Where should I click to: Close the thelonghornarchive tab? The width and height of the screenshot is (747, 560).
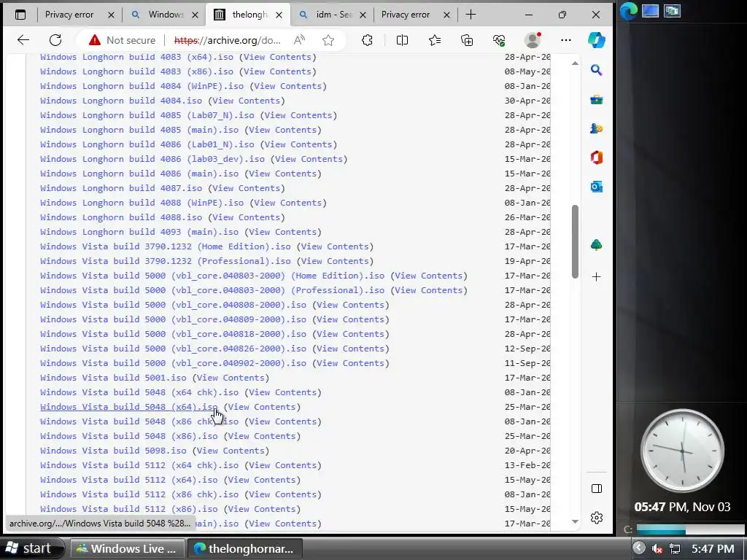tap(279, 15)
